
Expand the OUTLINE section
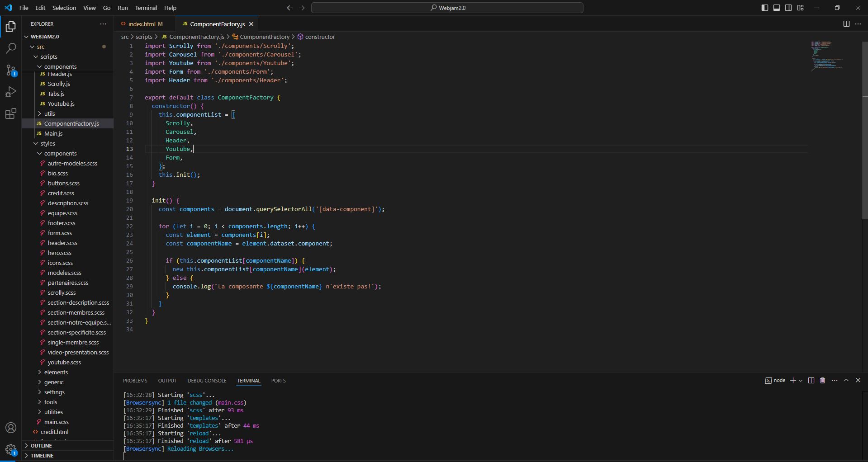click(x=68, y=446)
